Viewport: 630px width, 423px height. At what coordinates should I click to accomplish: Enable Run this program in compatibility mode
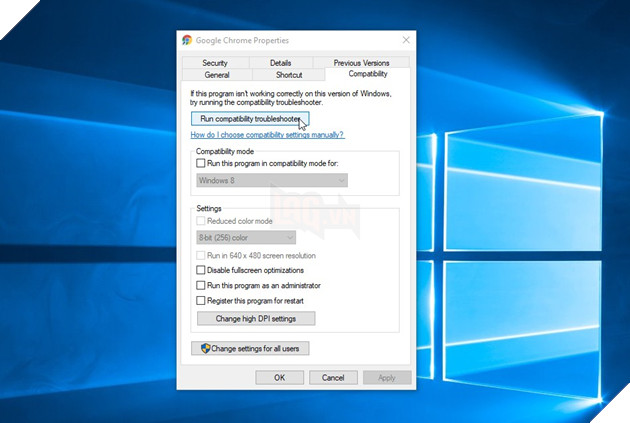coord(200,163)
